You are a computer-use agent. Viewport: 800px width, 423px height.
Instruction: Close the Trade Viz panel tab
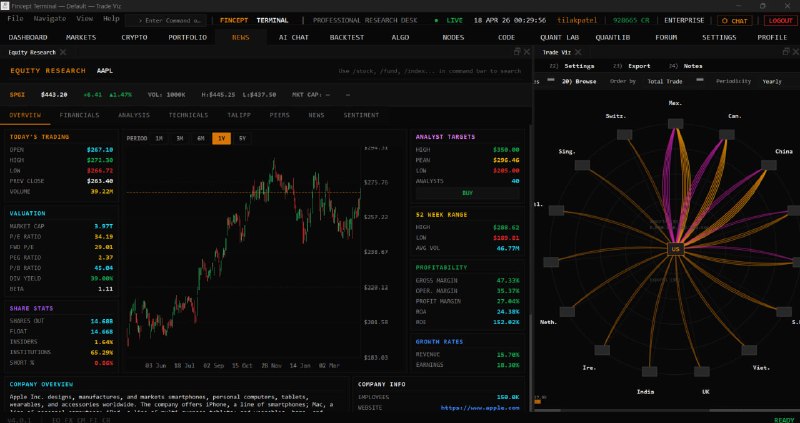580,52
